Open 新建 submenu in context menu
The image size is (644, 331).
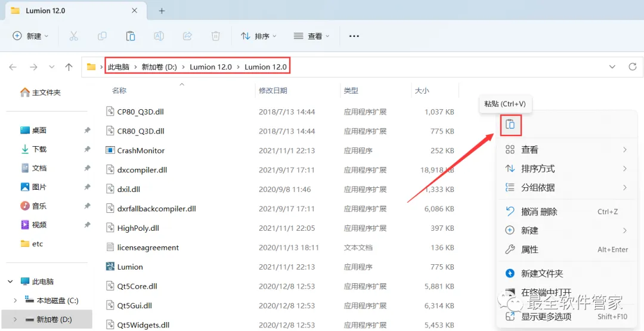click(x=567, y=230)
